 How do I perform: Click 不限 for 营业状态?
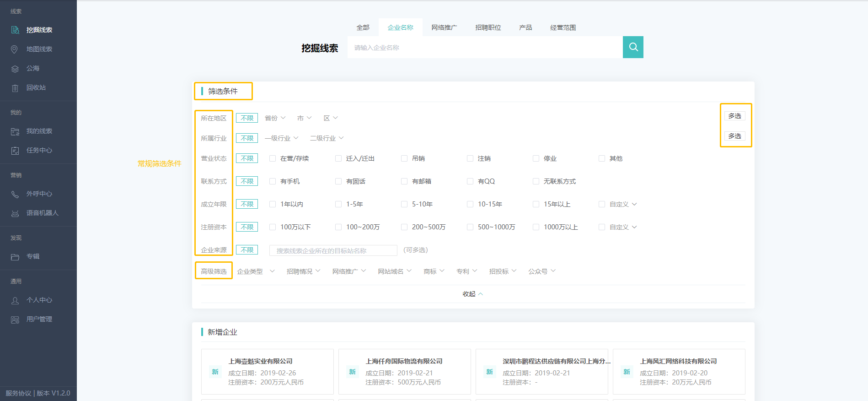pos(247,158)
